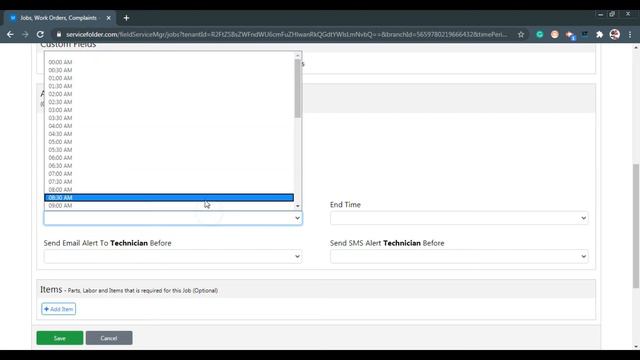640x360 pixels.
Task: Choose 07:30 AM option
Action: [169, 182]
